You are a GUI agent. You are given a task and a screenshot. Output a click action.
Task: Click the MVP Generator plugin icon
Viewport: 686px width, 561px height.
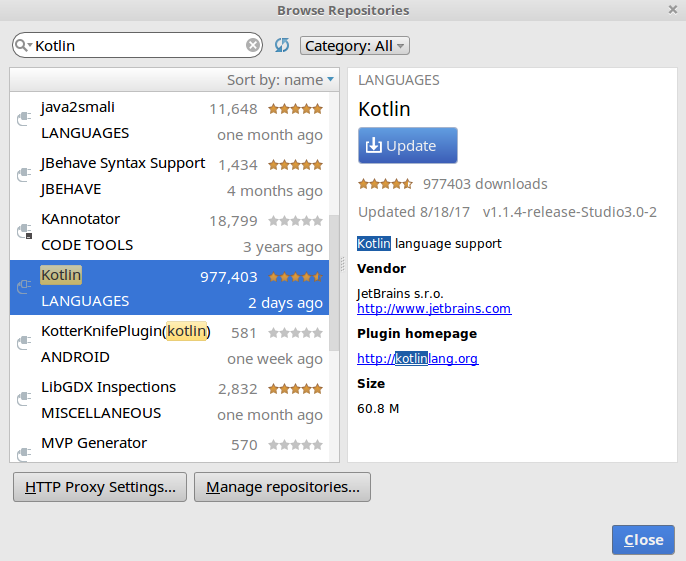(x=24, y=454)
